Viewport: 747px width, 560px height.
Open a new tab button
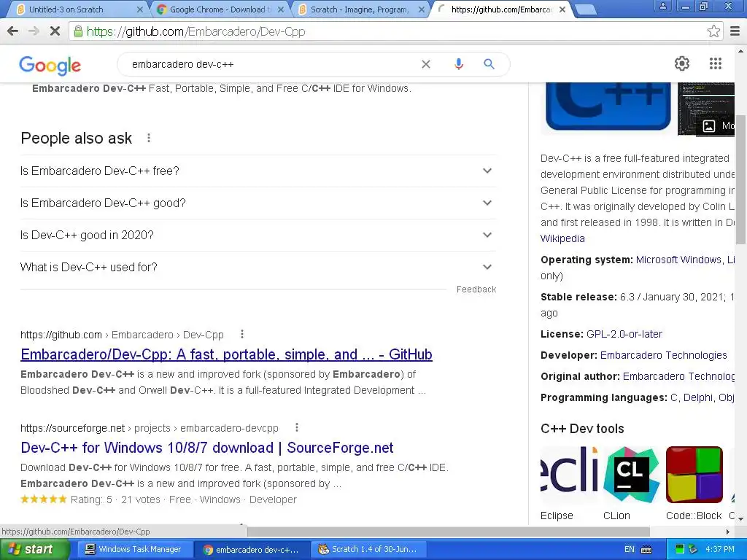coord(586,9)
